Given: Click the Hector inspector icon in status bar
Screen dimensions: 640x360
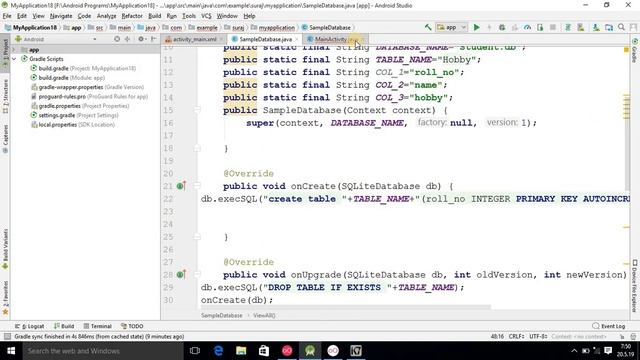Looking at the screenshot, I should [633, 336].
